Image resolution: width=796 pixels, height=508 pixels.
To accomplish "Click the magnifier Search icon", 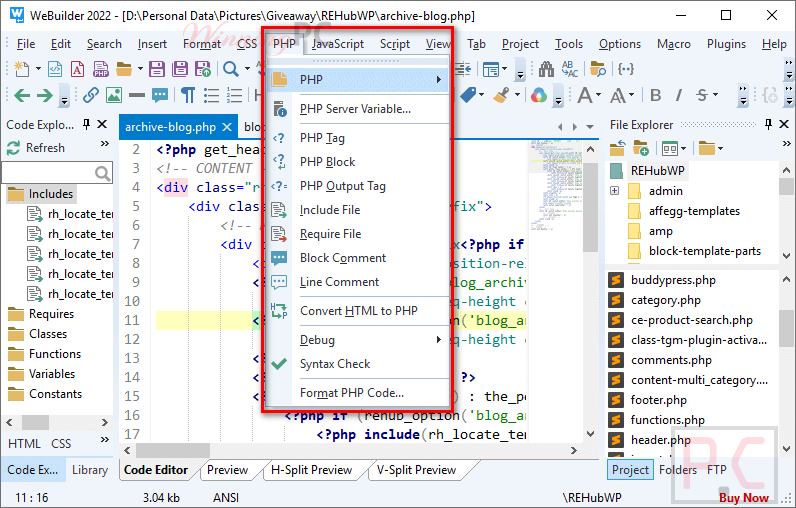I will 230,69.
